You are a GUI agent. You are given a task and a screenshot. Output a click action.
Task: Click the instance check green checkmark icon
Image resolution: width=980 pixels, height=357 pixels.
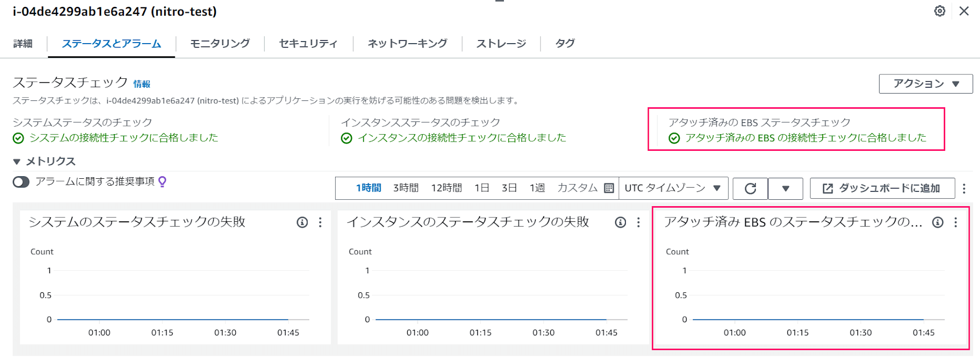[346, 138]
